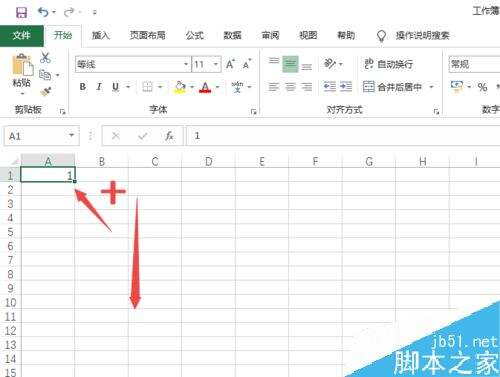Click the formula bar containing 1
This screenshot has width=500, height=377.
click(x=343, y=136)
